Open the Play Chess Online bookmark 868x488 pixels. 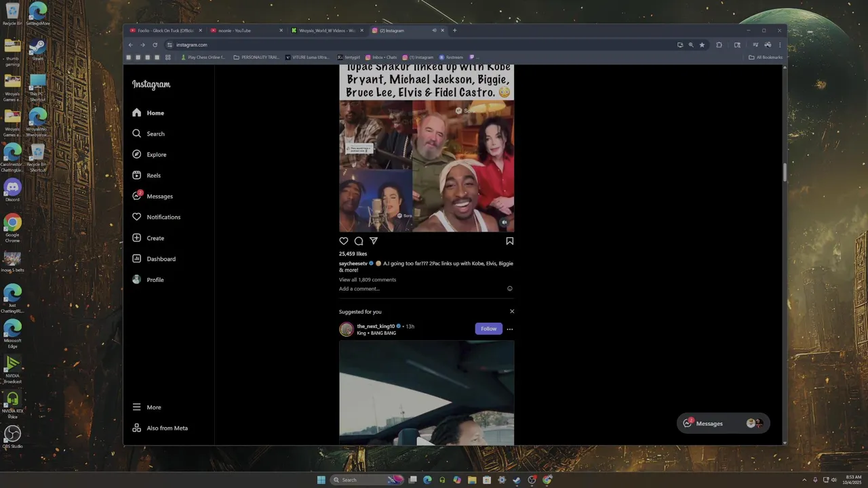point(203,57)
